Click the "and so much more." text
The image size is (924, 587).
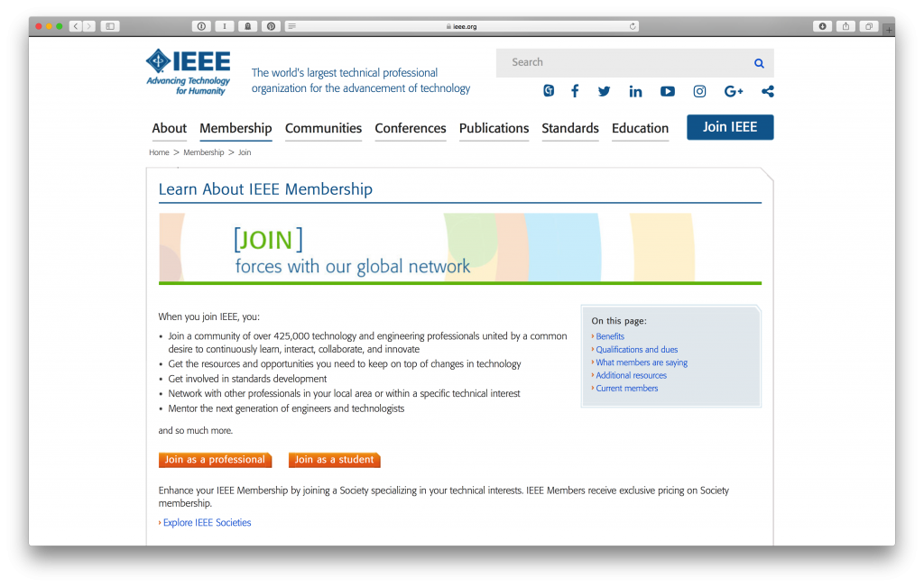[196, 430]
